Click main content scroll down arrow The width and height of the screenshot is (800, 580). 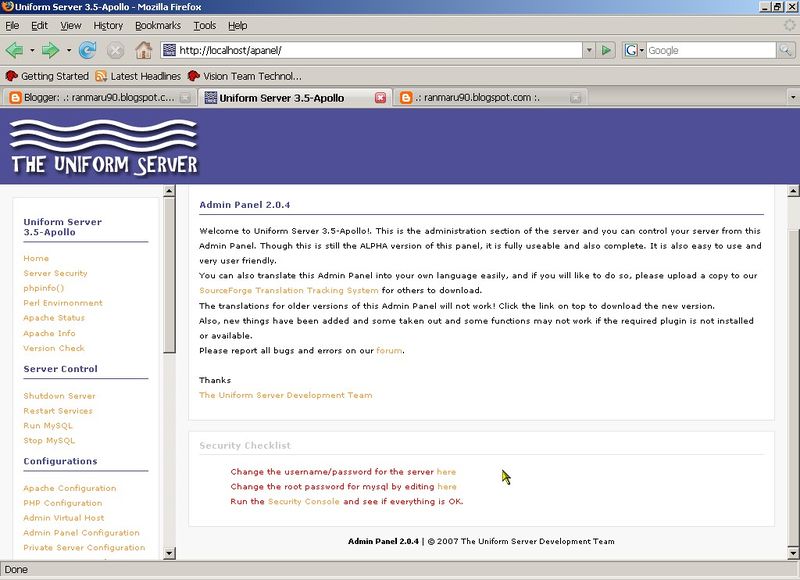793,553
